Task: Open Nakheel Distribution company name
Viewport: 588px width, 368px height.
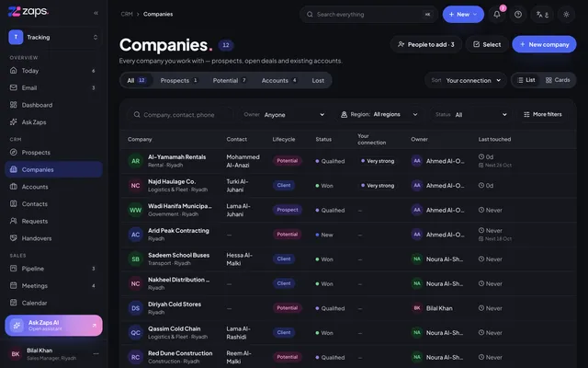Action: coord(178,280)
